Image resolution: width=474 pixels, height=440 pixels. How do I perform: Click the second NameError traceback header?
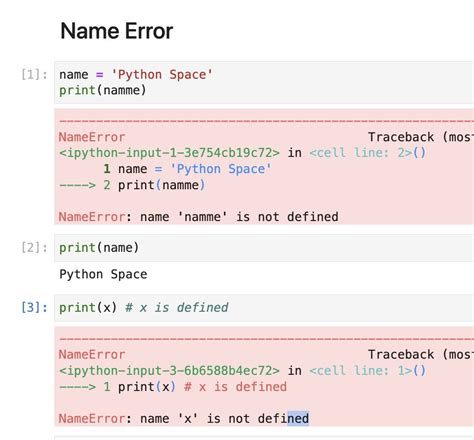pos(92,355)
